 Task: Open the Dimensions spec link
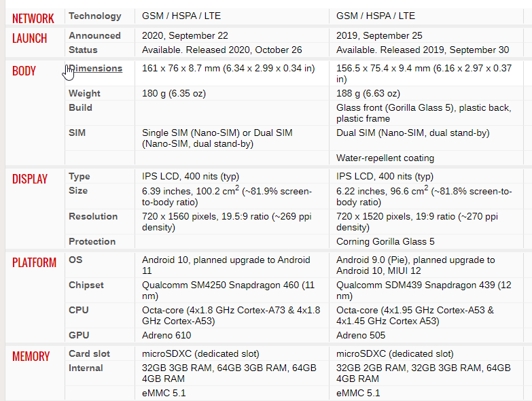[95, 68]
